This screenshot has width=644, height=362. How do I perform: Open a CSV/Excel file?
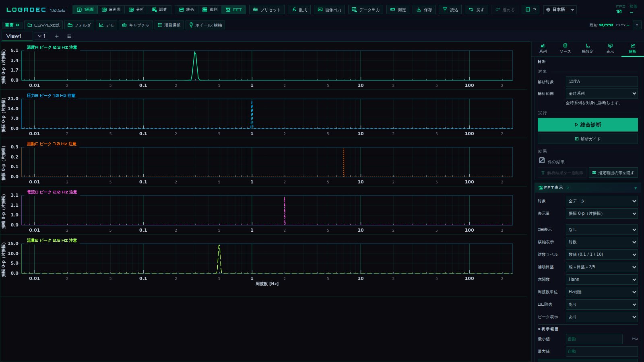[x=43, y=25]
